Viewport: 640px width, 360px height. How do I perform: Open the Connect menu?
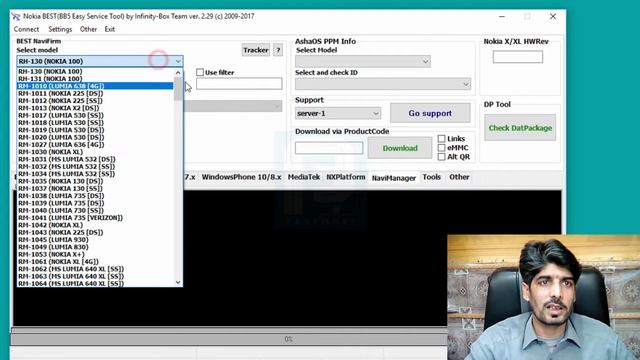click(x=26, y=29)
